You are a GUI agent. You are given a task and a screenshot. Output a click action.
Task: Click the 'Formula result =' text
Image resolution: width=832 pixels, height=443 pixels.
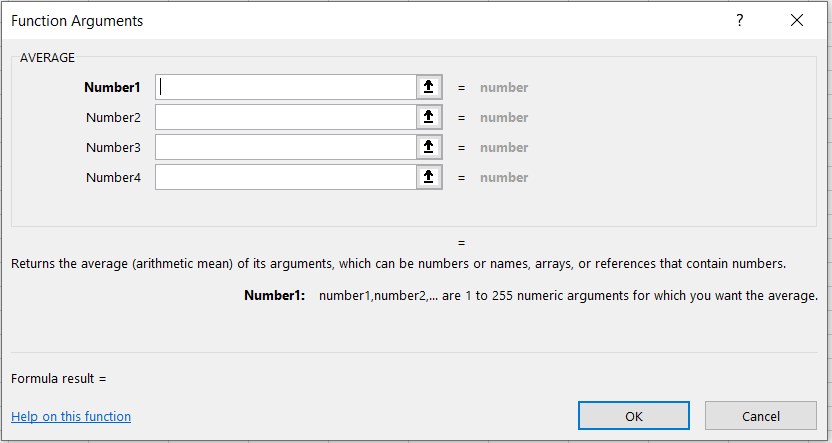pyautogui.click(x=58, y=379)
